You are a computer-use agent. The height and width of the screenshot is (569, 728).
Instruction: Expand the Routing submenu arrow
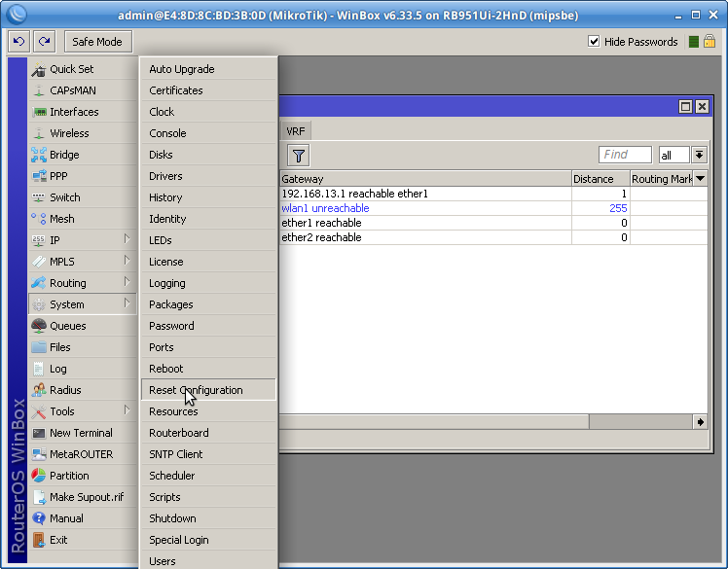click(x=127, y=282)
